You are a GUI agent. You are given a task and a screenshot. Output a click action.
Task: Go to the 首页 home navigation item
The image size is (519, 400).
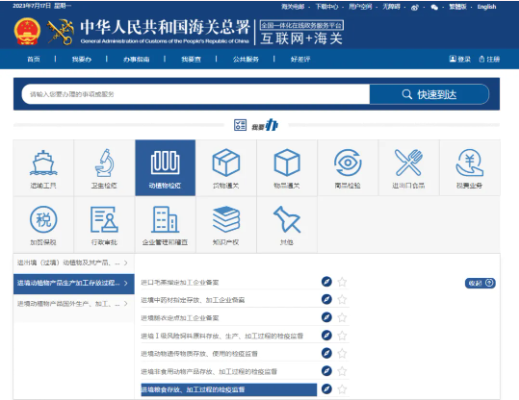pyautogui.click(x=33, y=59)
